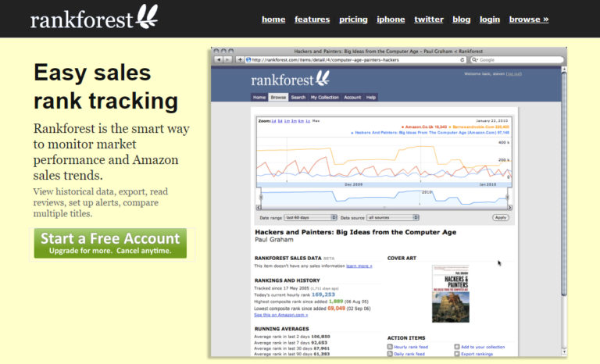Go to the pricing page
The height and width of the screenshot is (364, 600).
click(x=353, y=20)
